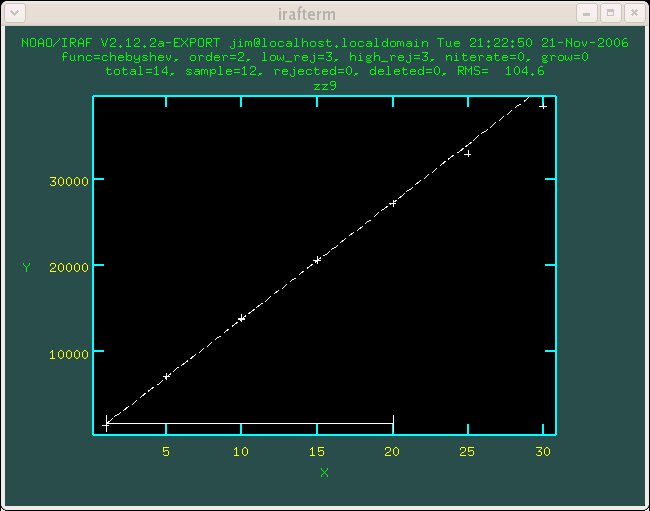
Task: Open the window menu icon in title bar
Action: click(x=14, y=13)
